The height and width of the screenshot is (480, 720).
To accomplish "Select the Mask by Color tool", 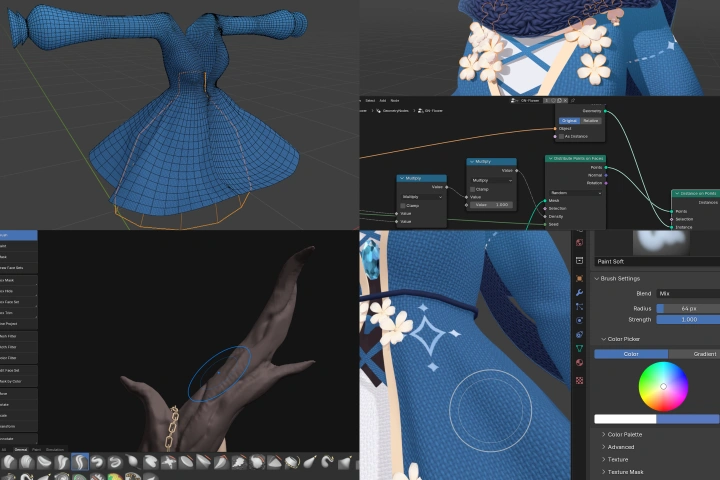I will click(18, 381).
